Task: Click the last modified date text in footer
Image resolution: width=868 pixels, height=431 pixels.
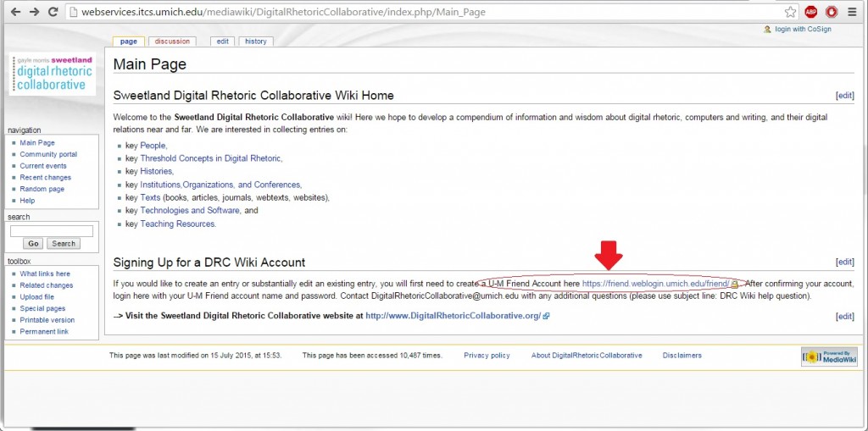Action: (x=196, y=356)
